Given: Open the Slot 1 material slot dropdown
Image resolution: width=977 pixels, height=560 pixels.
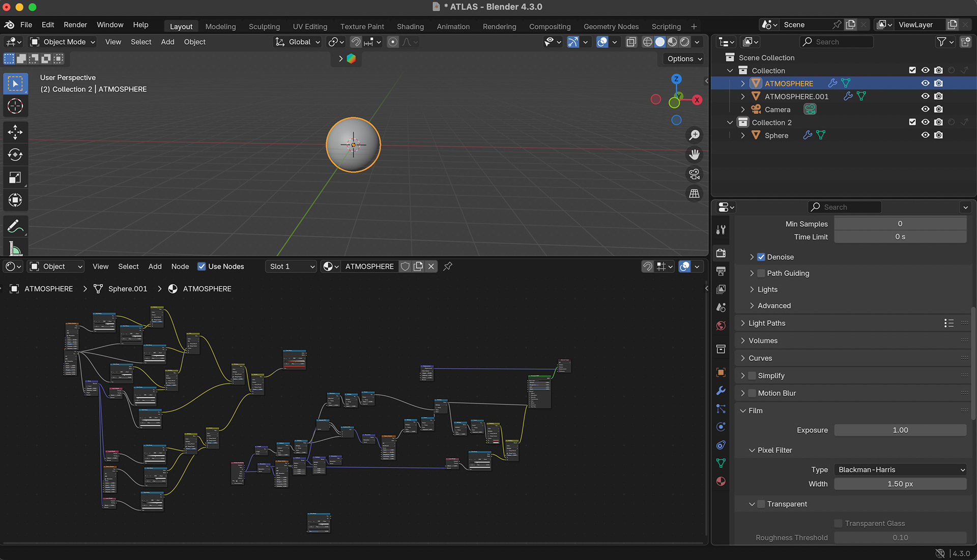Looking at the screenshot, I should point(291,267).
